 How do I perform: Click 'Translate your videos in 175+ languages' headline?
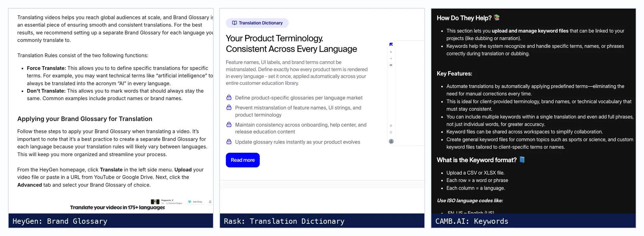(117, 207)
